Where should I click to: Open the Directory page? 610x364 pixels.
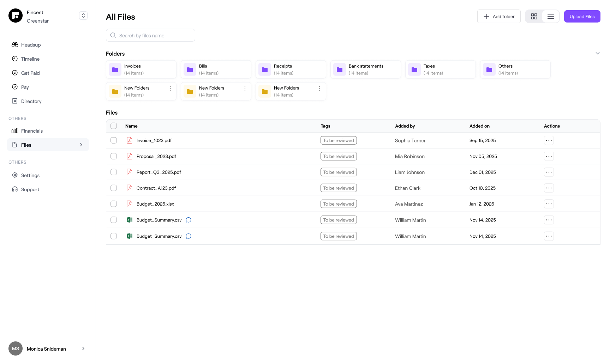[x=48, y=101]
